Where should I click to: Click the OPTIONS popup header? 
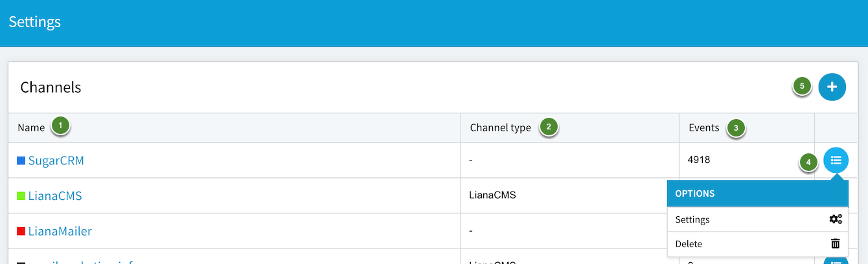757,193
